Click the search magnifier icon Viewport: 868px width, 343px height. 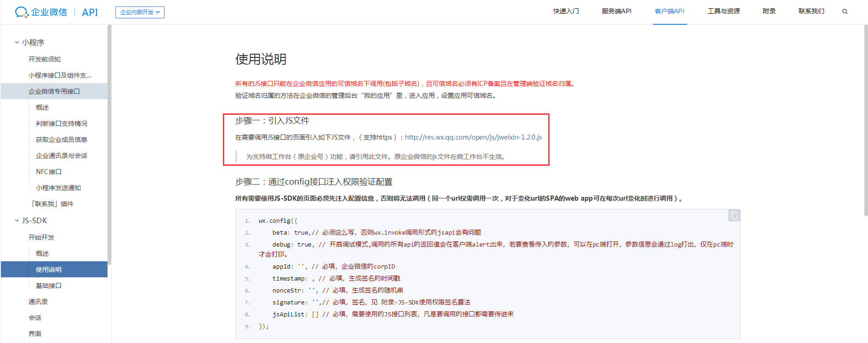click(845, 11)
